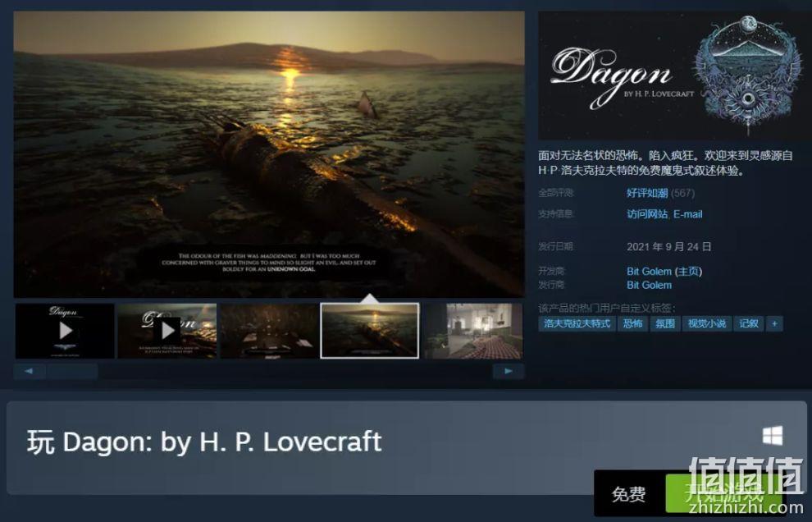Select the highlighted sunset sea thumbnail
The image size is (812, 522).
point(370,331)
